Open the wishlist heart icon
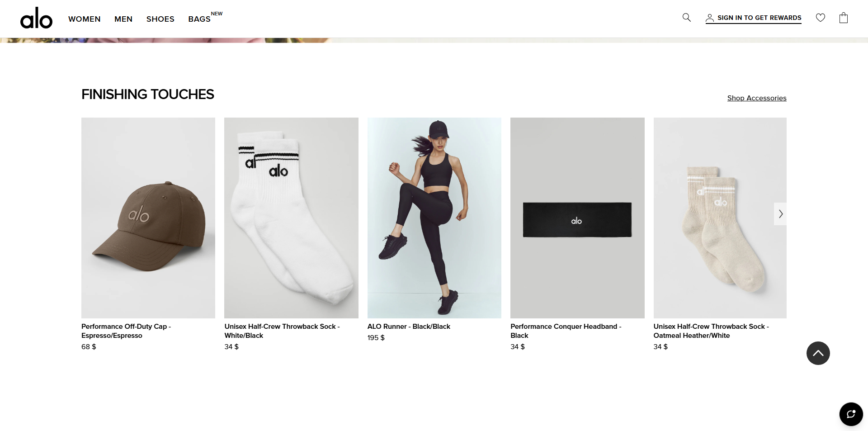868x431 pixels. pos(821,18)
